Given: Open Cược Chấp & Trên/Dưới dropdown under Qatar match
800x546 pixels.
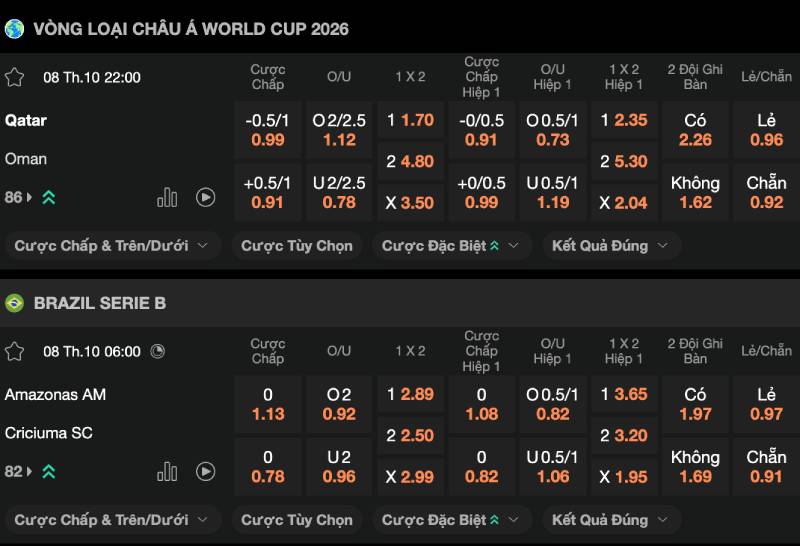Looking at the screenshot, I should (x=111, y=245).
